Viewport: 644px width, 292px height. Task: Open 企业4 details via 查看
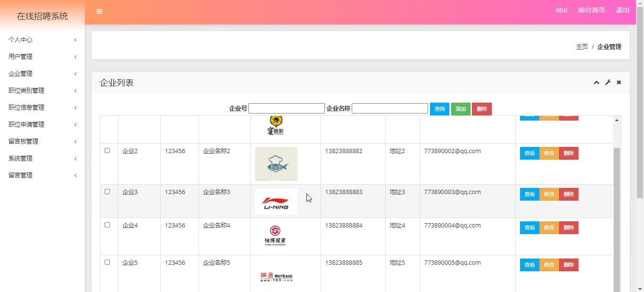pos(529,228)
